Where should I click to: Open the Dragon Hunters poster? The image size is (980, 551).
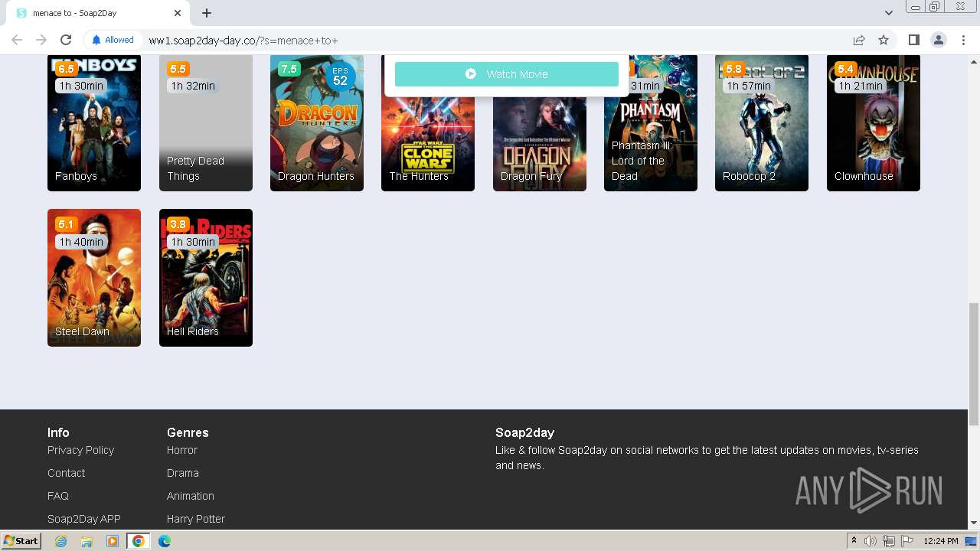tap(317, 122)
